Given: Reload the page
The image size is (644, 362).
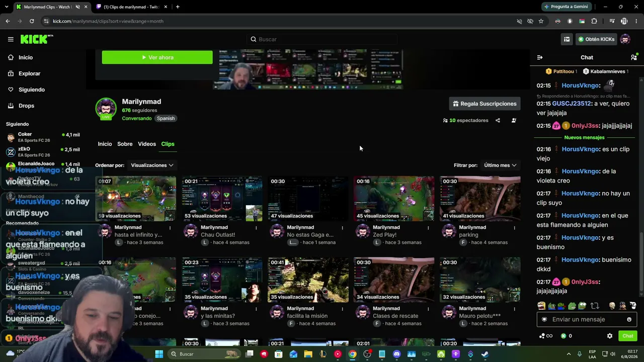Looking at the screenshot, I should [32, 21].
